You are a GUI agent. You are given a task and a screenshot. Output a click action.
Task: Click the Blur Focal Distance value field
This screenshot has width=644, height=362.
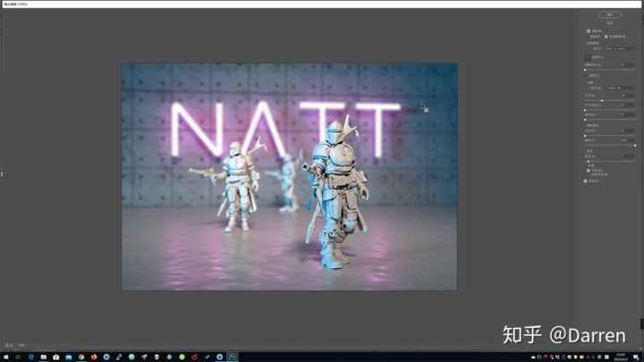tap(628, 65)
